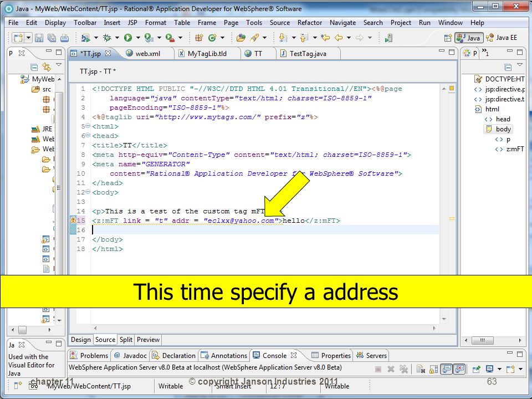Collapse All in the Package Explorer

(x=34, y=67)
